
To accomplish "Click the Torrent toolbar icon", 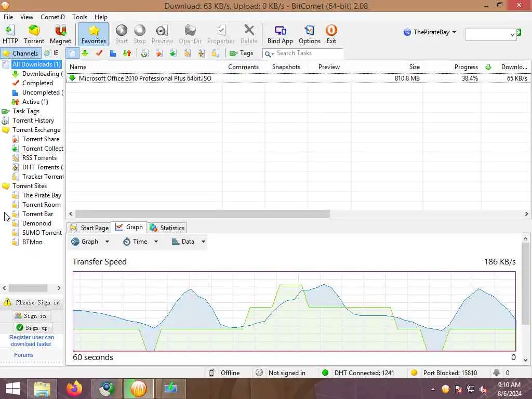I will pos(34,34).
